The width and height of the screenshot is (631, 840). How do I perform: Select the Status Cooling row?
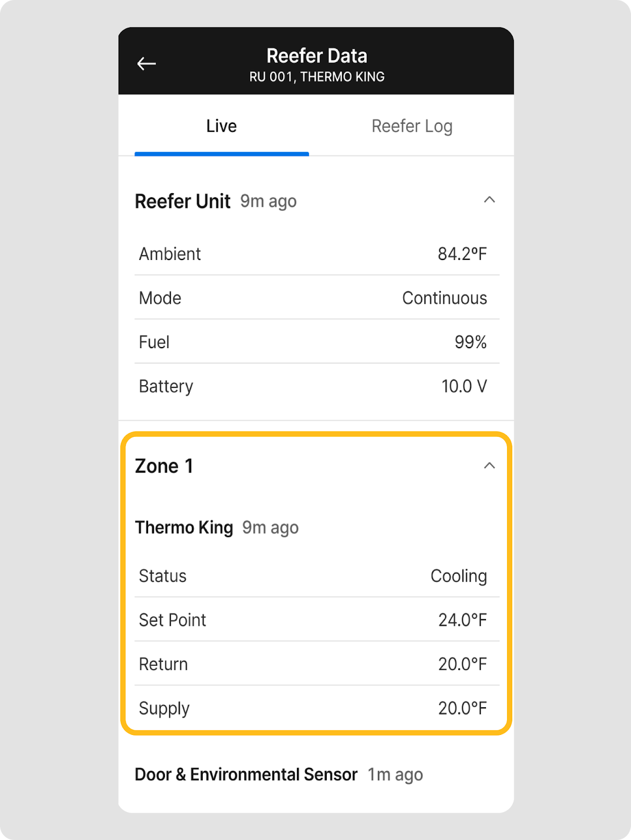316,576
